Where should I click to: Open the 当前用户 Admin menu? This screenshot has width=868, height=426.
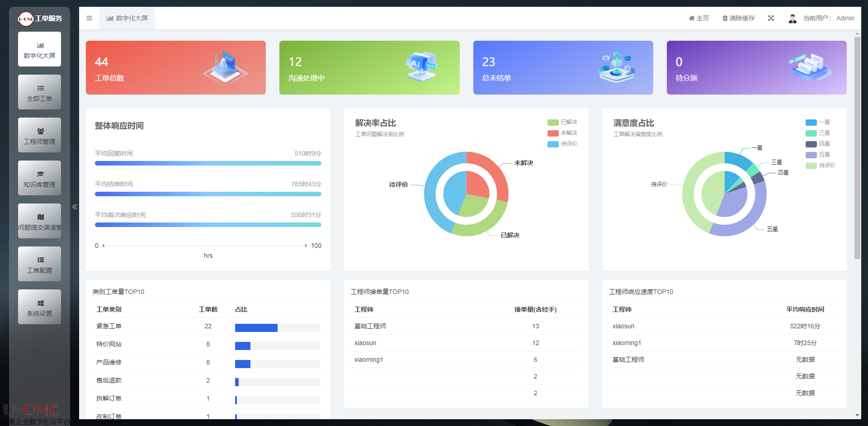pyautogui.click(x=828, y=18)
